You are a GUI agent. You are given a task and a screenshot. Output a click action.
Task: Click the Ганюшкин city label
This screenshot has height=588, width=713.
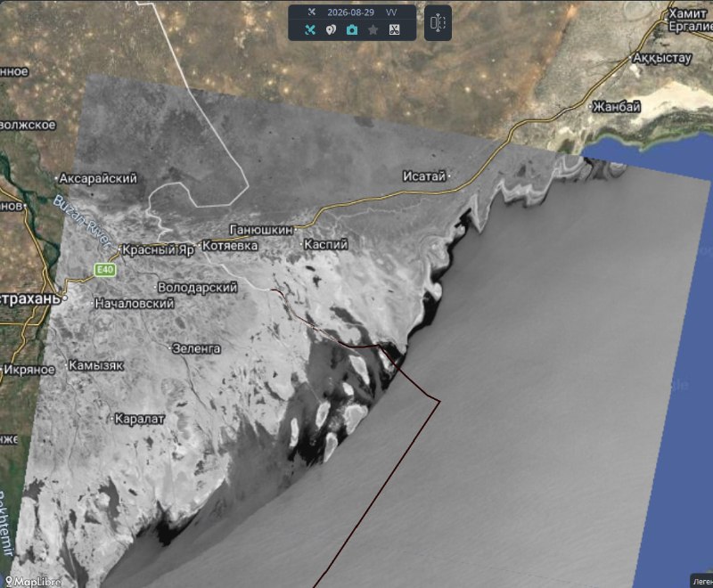click(261, 230)
